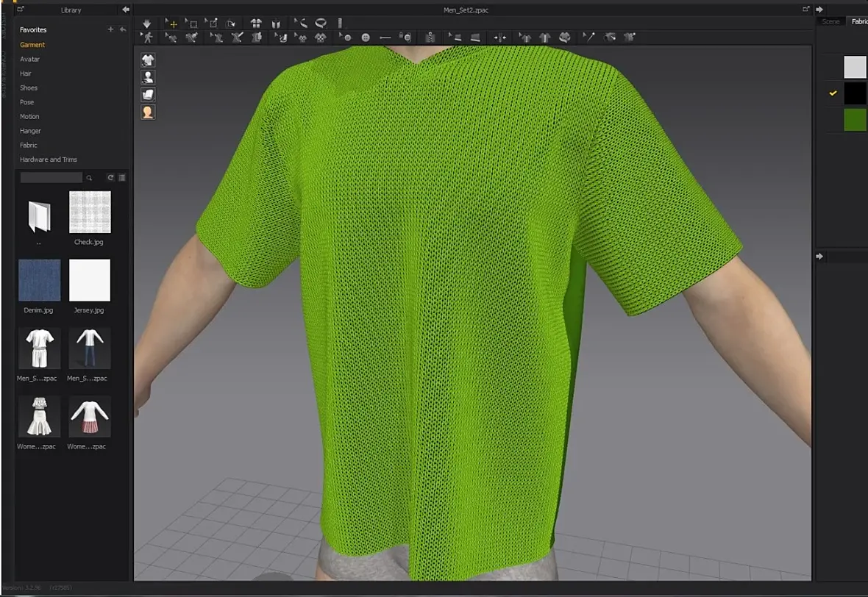The height and width of the screenshot is (597, 868).
Task: Open the Fabric tab
Action: [x=859, y=21]
